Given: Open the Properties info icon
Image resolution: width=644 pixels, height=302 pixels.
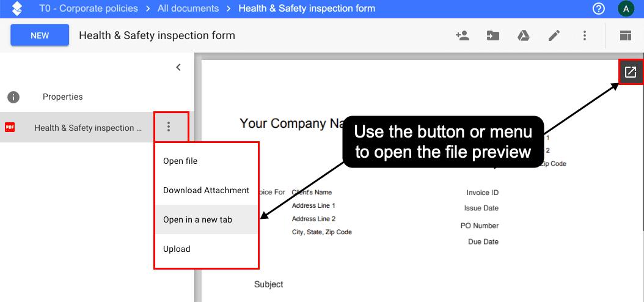Looking at the screenshot, I should click(x=13, y=97).
